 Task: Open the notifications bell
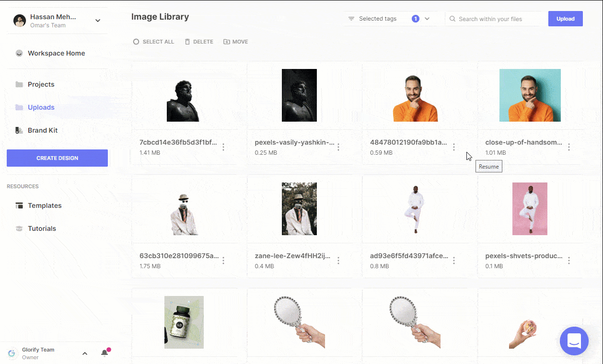tap(104, 353)
